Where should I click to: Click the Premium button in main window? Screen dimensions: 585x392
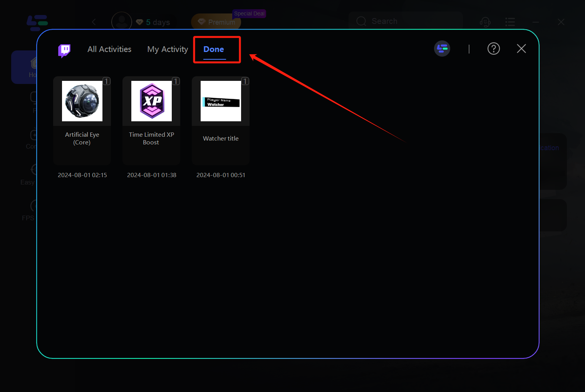point(216,22)
